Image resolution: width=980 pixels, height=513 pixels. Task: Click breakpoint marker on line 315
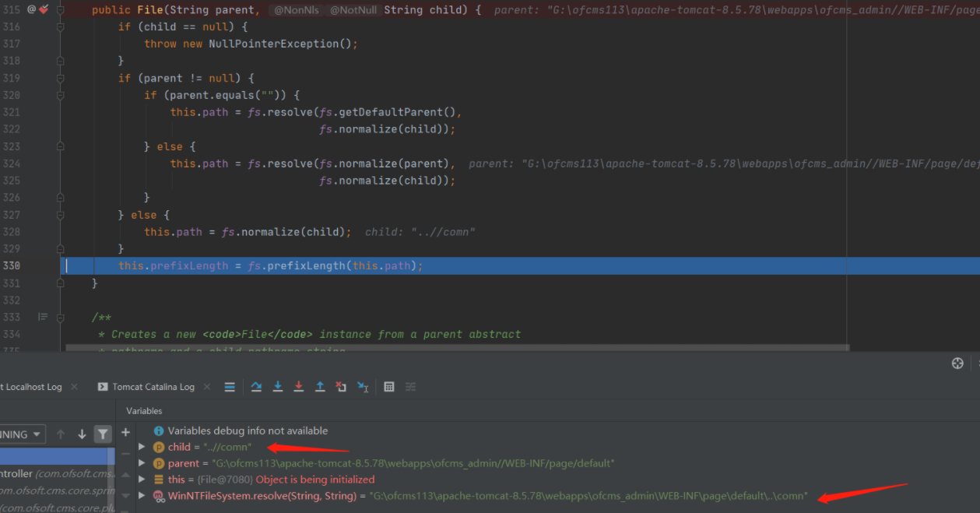44,9
